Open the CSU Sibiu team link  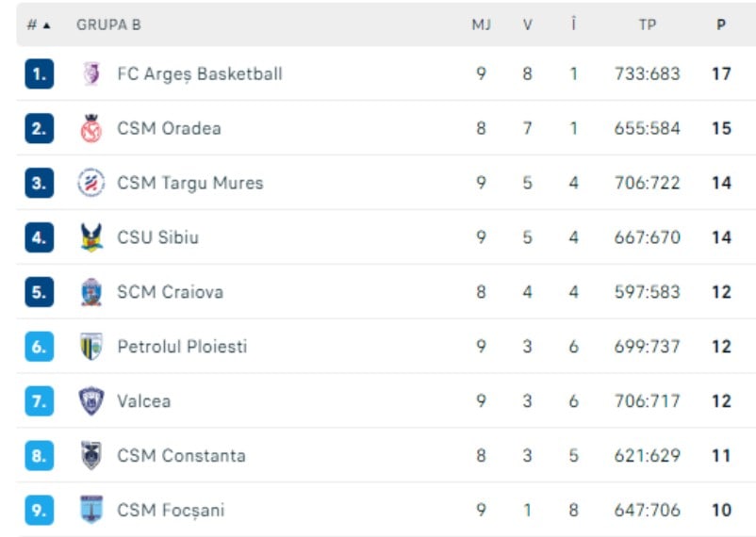tap(157, 237)
